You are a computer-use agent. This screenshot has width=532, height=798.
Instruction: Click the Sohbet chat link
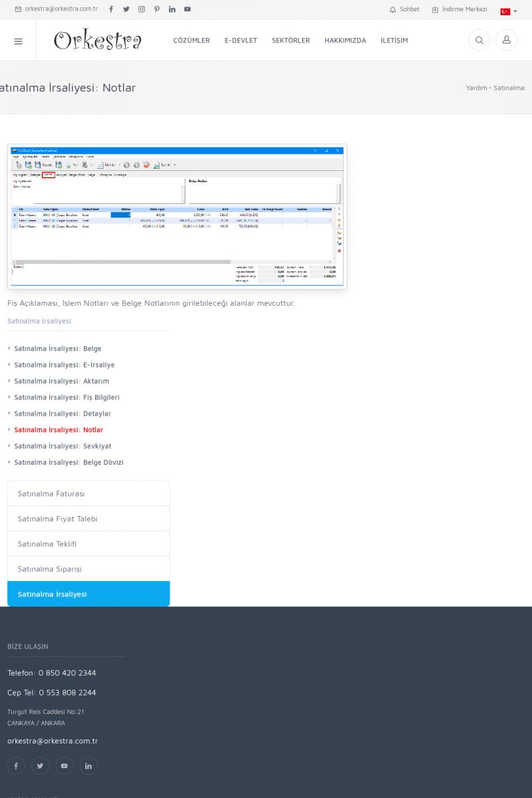pos(404,9)
